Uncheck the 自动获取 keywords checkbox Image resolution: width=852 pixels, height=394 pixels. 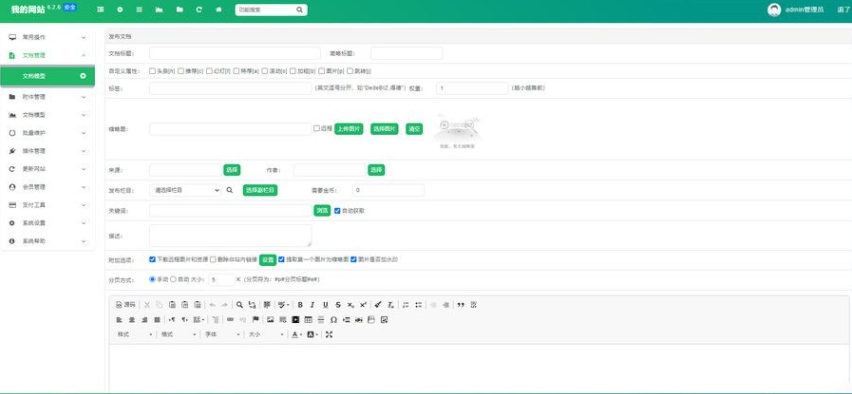click(337, 210)
